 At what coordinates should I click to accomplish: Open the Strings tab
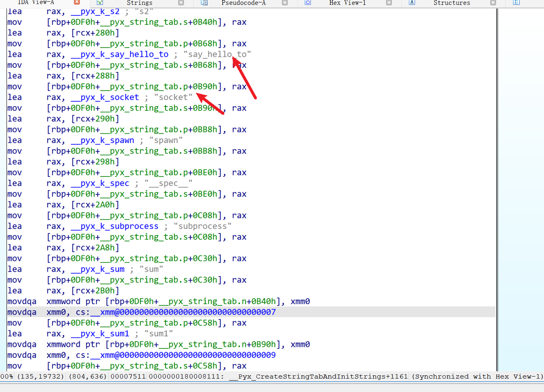pos(140,2)
